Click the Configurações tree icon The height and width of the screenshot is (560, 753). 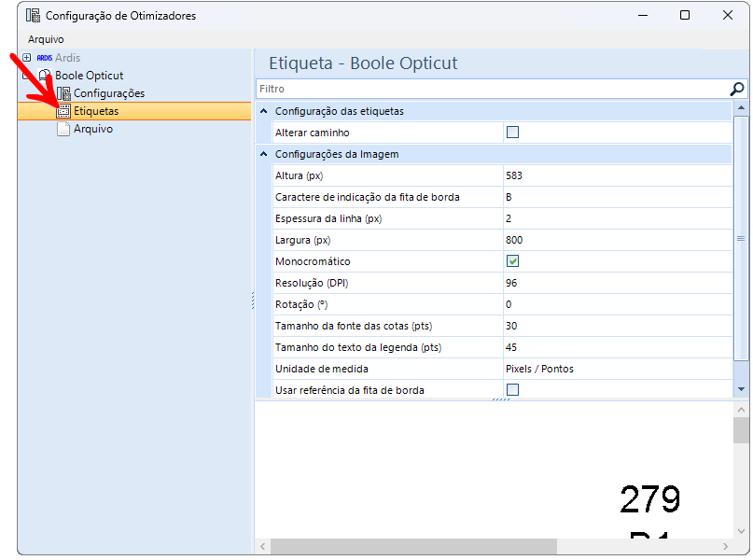[63, 93]
